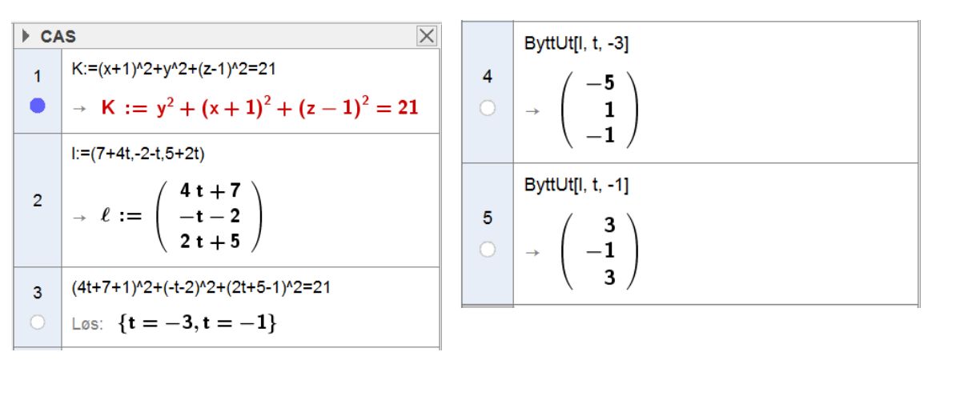
Task: Select the row 2 number header
Action: pyautogui.click(x=38, y=201)
